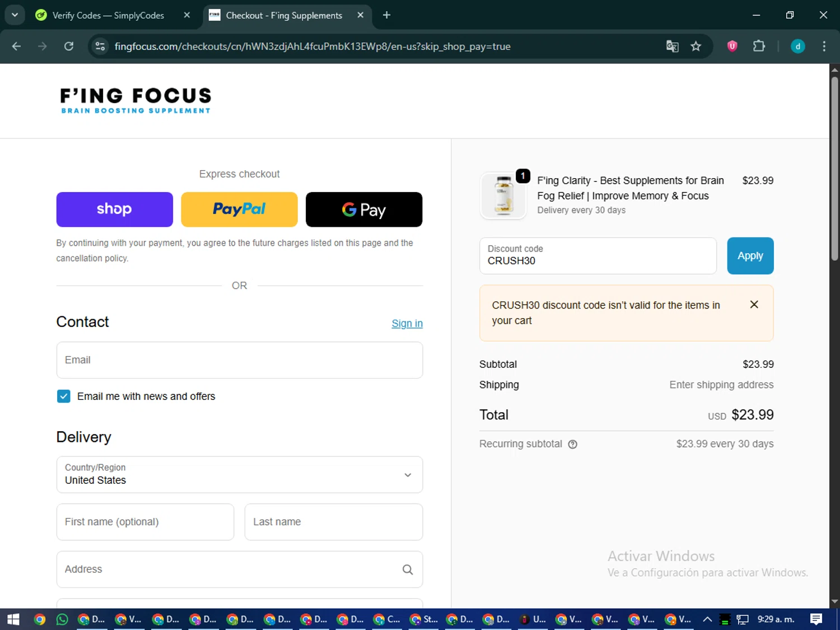Screen dimensions: 840x630
Task: Open the Chrome profile avatar 'd'
Action: [797, 46]
